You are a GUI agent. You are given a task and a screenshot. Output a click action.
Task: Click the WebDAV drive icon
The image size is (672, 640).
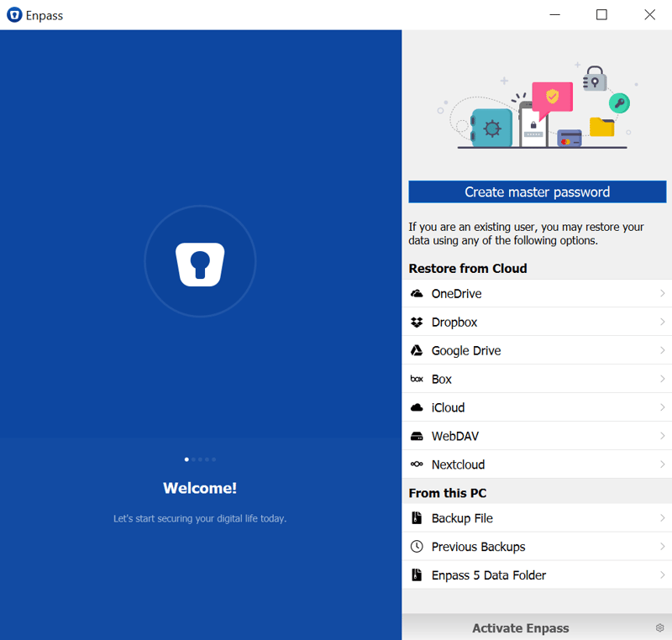click(x=417, y=436)
